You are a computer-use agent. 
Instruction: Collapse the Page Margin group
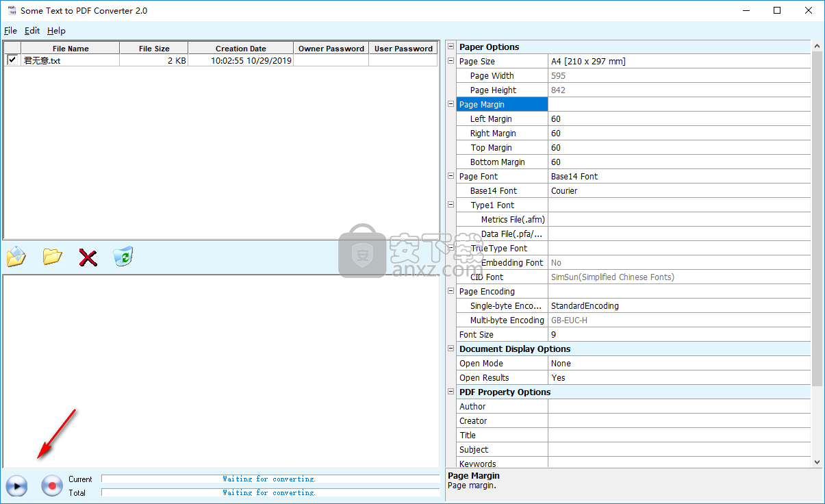tap(450, 104)
